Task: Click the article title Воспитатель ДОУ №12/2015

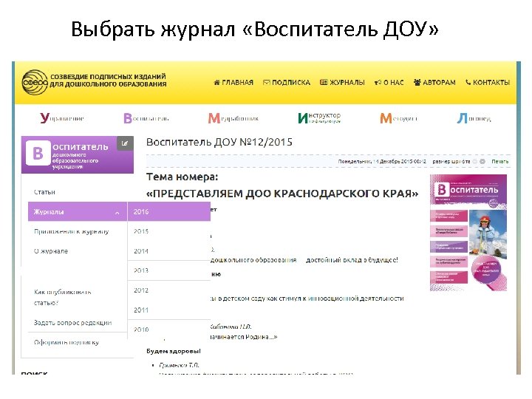Action: pyautogui.click(x=219, y=142)
